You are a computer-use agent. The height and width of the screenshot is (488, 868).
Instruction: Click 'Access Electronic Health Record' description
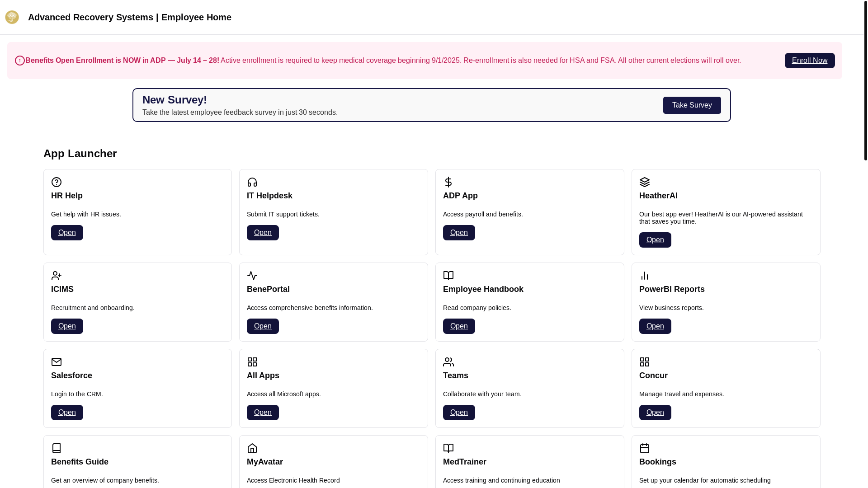(293, 480)
